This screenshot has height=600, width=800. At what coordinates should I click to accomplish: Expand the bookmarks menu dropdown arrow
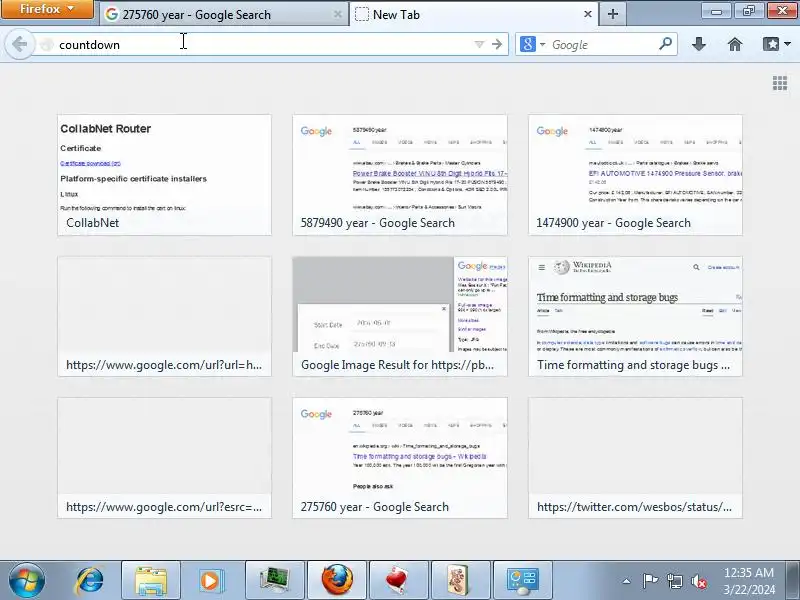pyautogui.click(x=788, y=44)
